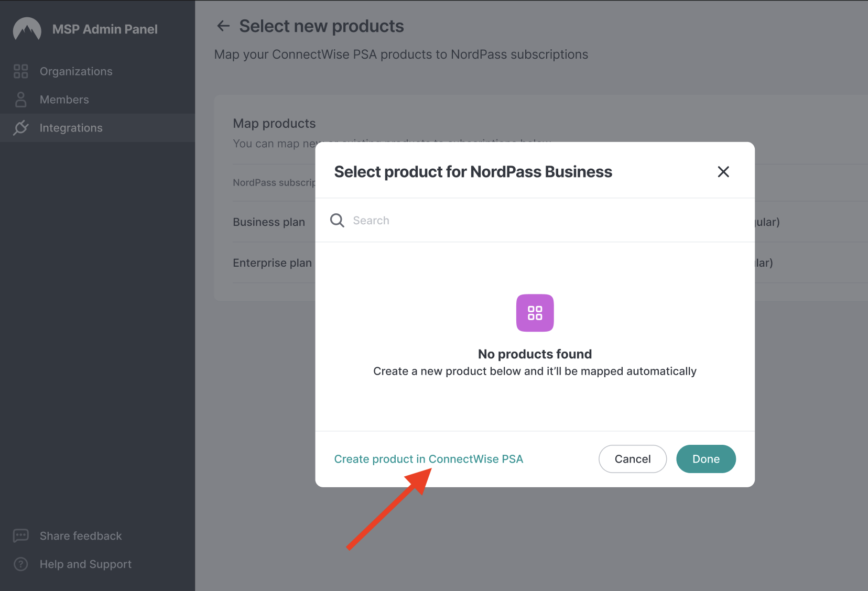Viewport: 868px width, 591px height.
Task: Click MSP Admin Panel title
Action: point(105,29)
